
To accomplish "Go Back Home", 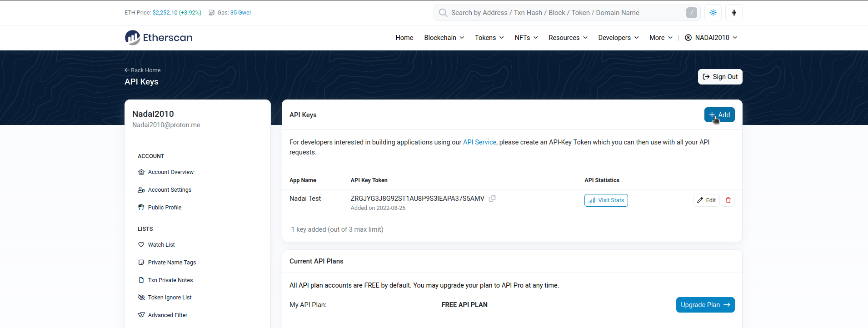I will [143, 70].
